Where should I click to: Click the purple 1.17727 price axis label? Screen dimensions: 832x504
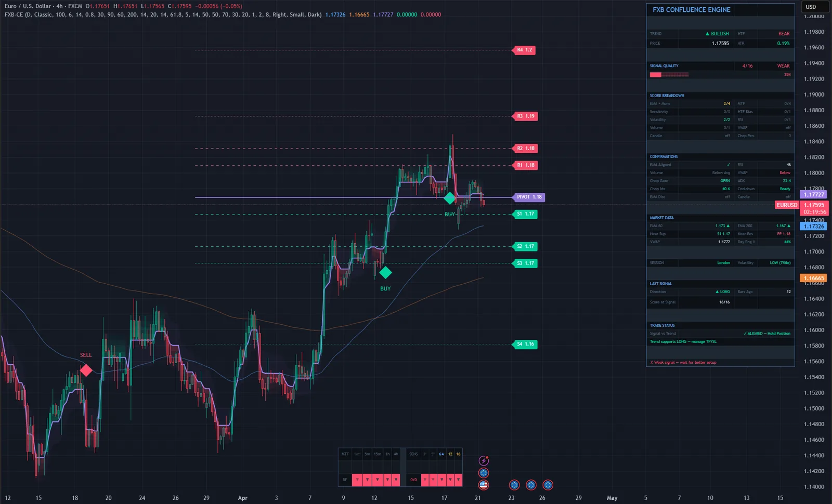[814, 194]
